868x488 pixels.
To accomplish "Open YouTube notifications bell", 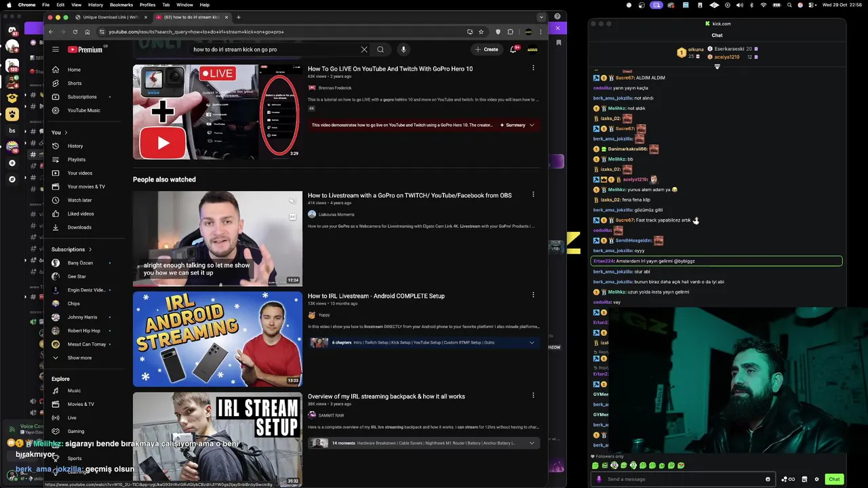I will pos(513,49).
